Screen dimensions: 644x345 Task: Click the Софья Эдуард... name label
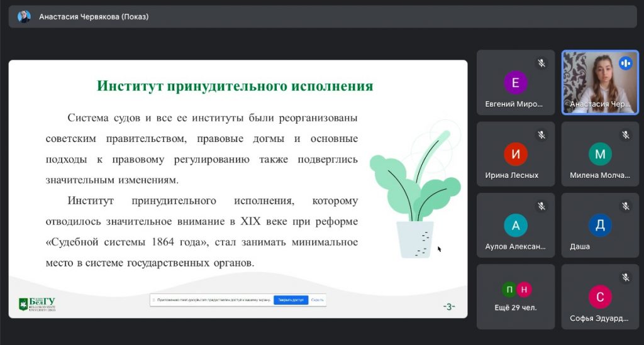point(599,319)
